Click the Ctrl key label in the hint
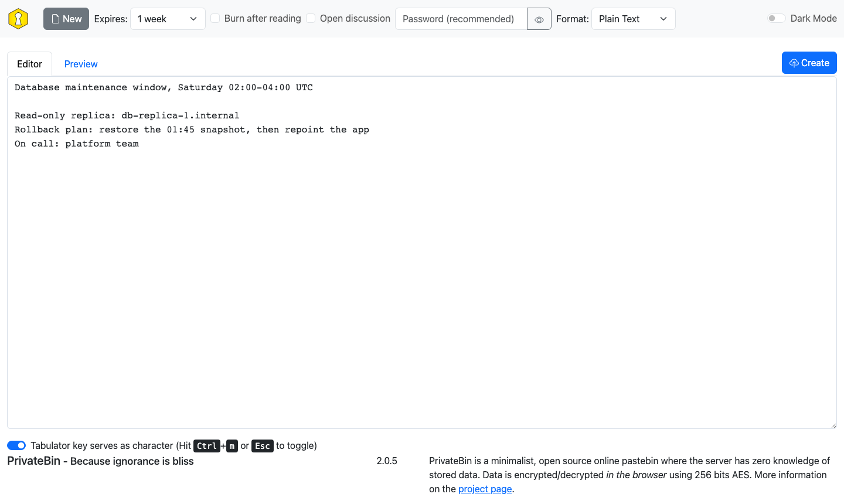Screen dimensions: 844x504 point(207,446)
